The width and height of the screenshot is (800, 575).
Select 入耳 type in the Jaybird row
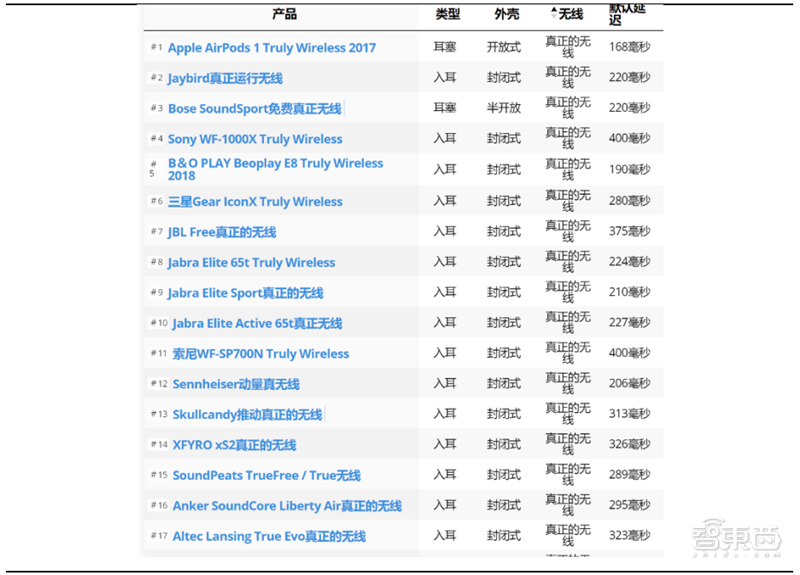coord(444,77)
